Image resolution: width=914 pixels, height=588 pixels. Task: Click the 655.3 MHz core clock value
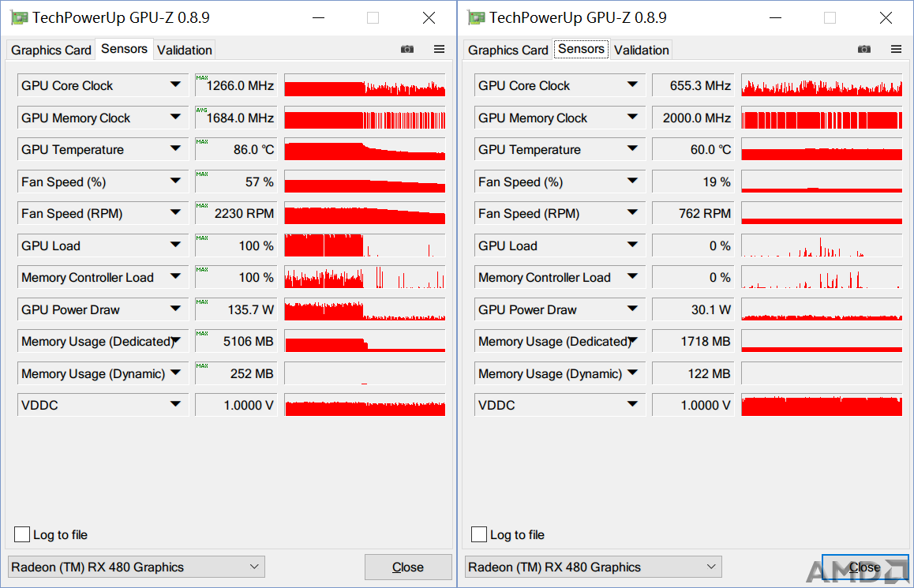[x=693, y=86]
